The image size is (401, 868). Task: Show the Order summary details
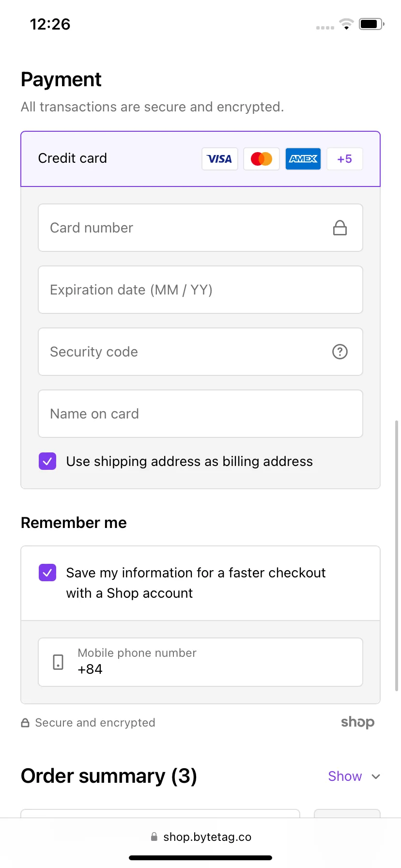[345, 776]
